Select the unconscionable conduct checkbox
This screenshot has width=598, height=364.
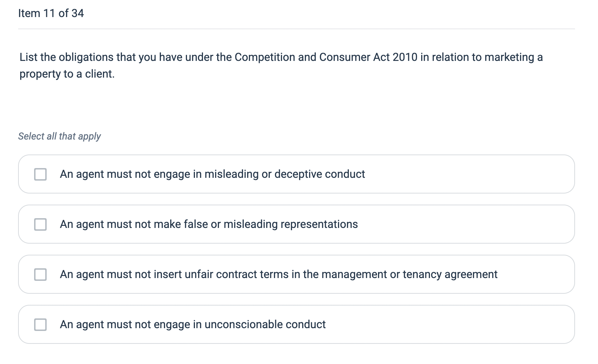40,325
